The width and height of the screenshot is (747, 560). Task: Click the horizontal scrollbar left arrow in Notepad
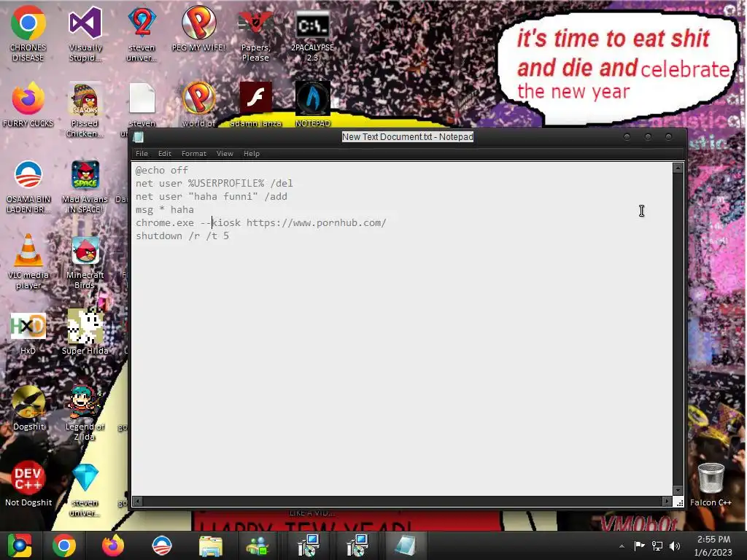click(x=137, y=502)
